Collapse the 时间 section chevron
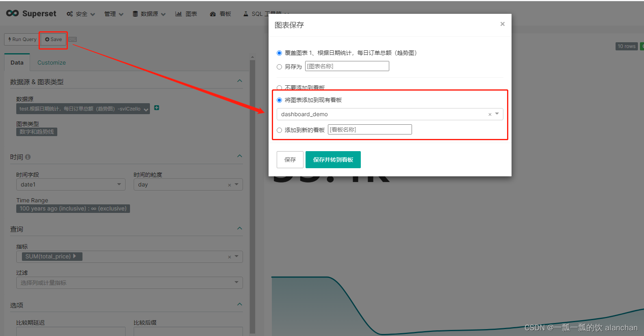The width and height of the screenshot is (644, 336). 240,156
